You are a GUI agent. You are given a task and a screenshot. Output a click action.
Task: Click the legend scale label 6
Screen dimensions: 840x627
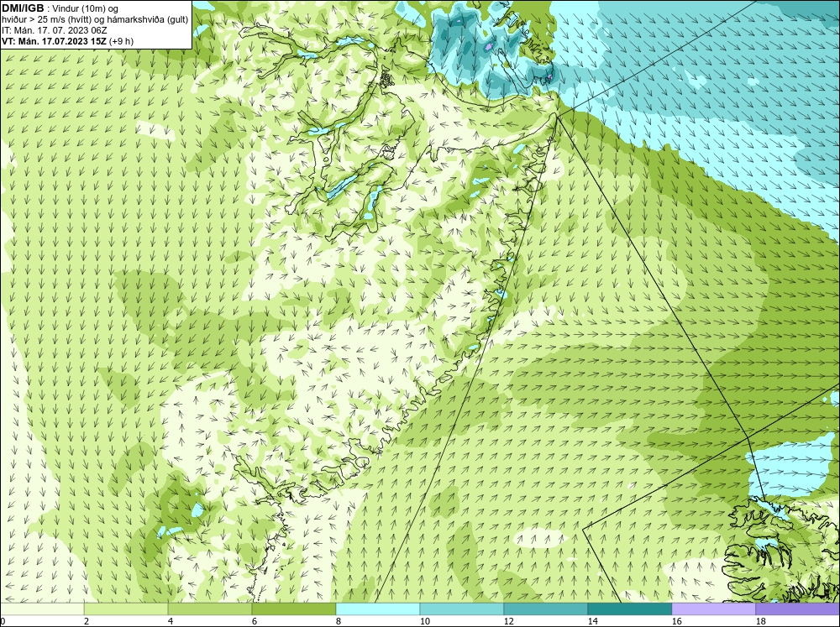(254, 621)
